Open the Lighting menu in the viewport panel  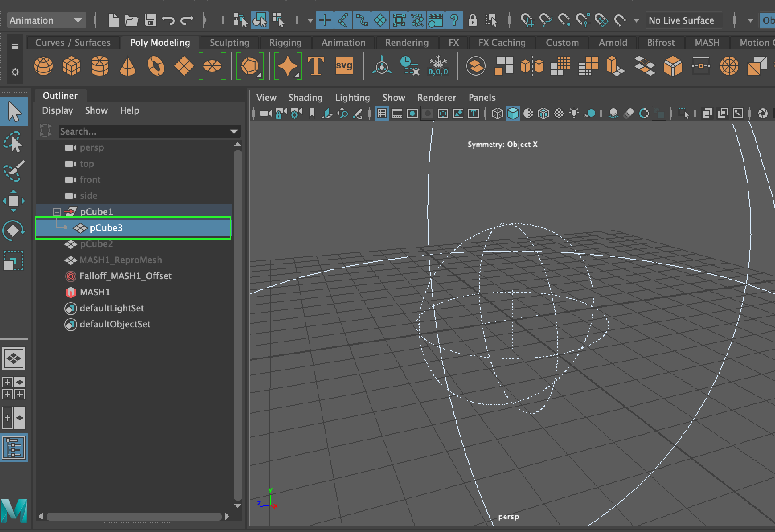[353, 97]
